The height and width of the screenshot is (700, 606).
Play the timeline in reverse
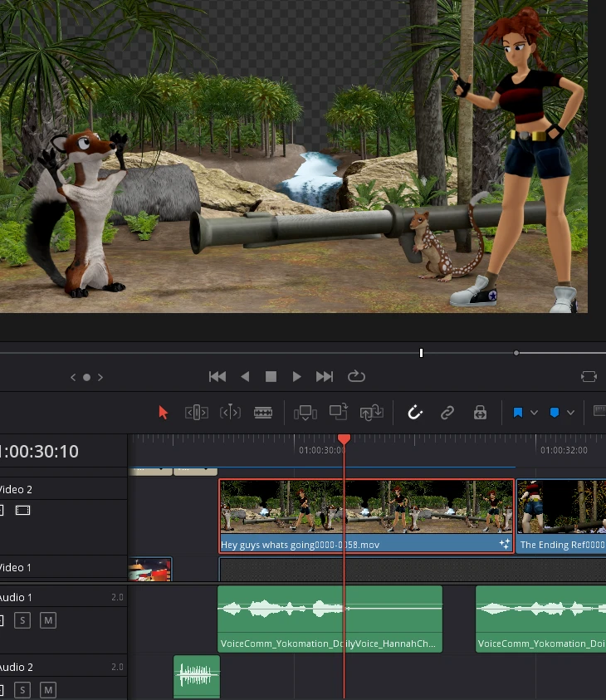tap(245, 377)
